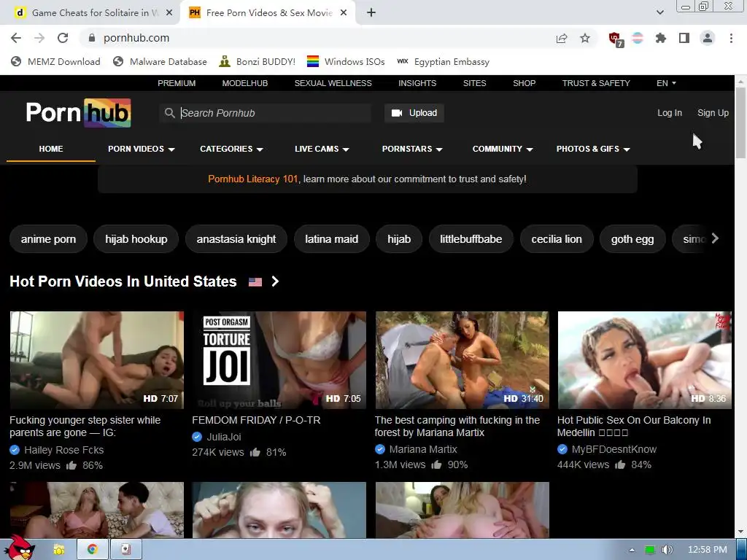Click the goth egg tag chip

coord(632,239)
